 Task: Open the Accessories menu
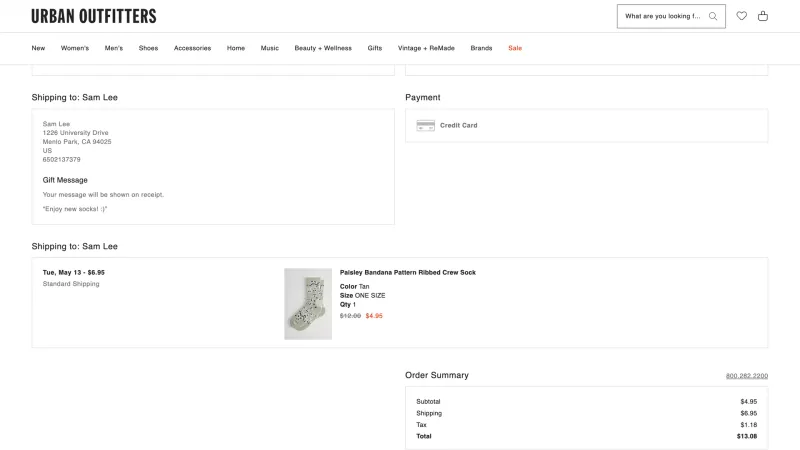pos(192,48)
